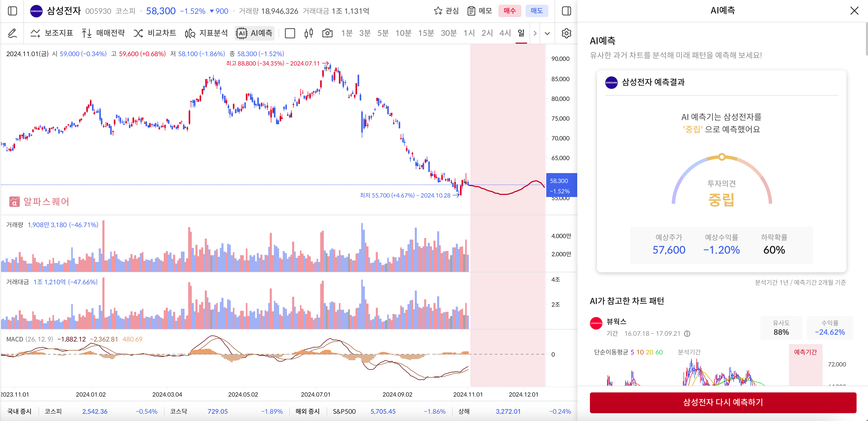Click 국내 증시 label in bottom bar
This screenshot has width=868, height=421.
pyautogui.click(x=19, y=412)
